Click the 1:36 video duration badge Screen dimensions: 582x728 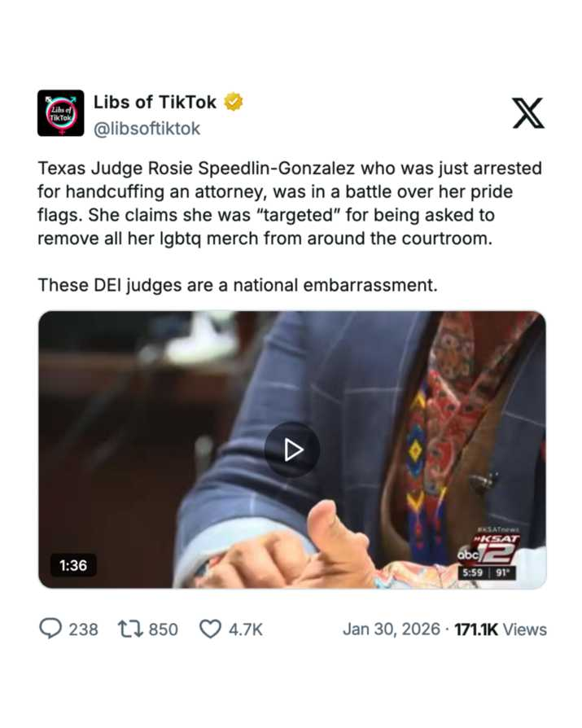pyautogui.click(x=73, y=565)
